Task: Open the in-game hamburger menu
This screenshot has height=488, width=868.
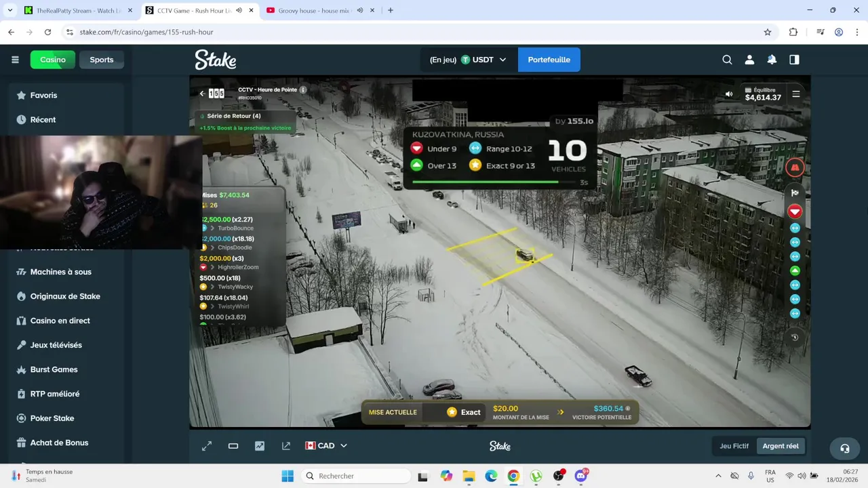Action: click(x=796, y=94)
